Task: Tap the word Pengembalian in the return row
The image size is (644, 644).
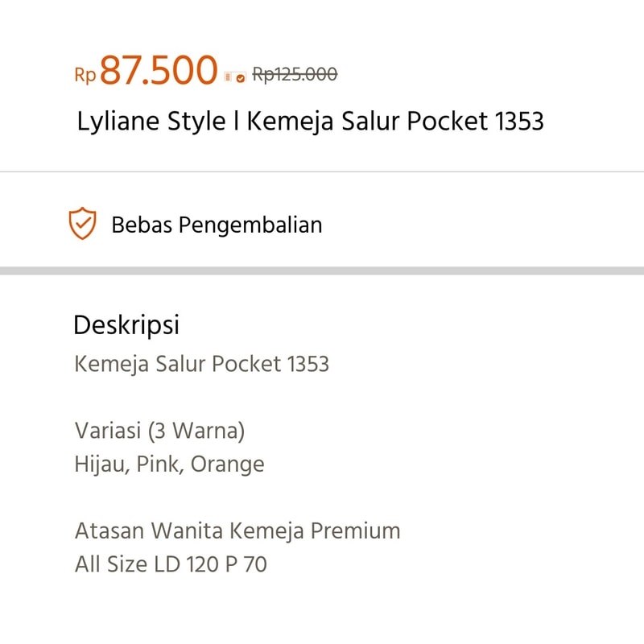Action: click(x=250, y=225)
